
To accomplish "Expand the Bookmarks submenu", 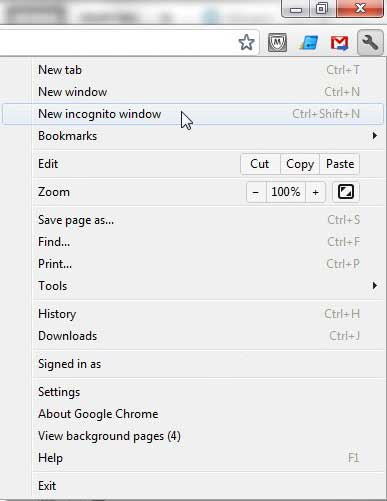I will click(209, 136).
